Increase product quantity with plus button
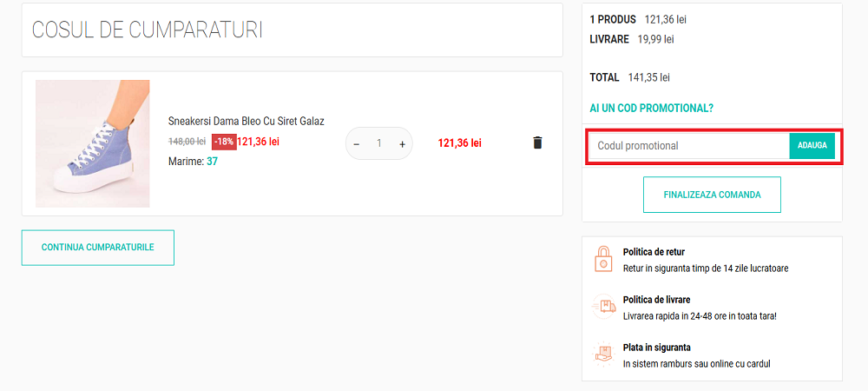 [402, 143]
